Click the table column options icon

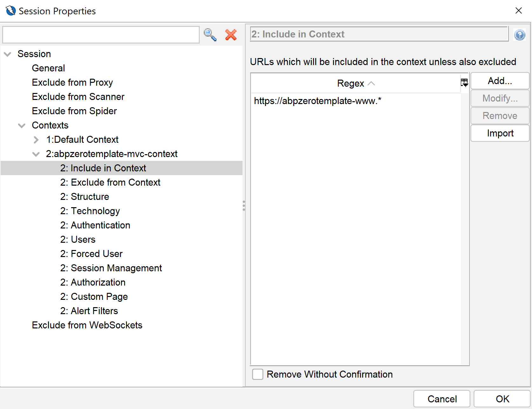(464, 83)
